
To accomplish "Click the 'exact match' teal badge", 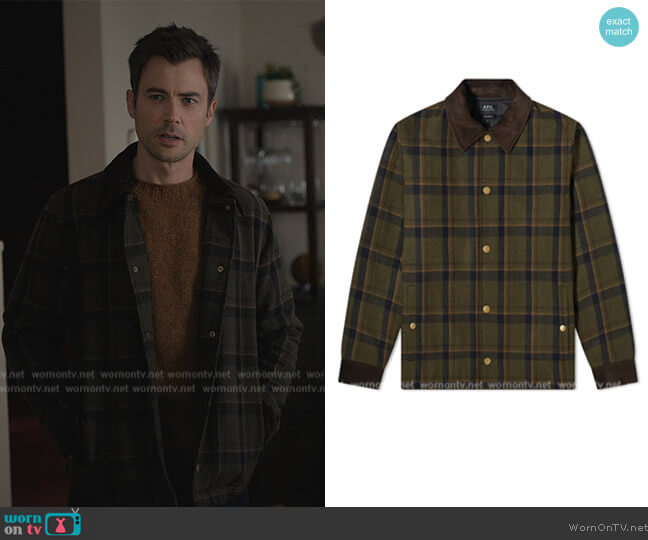I will coord(619,27).
